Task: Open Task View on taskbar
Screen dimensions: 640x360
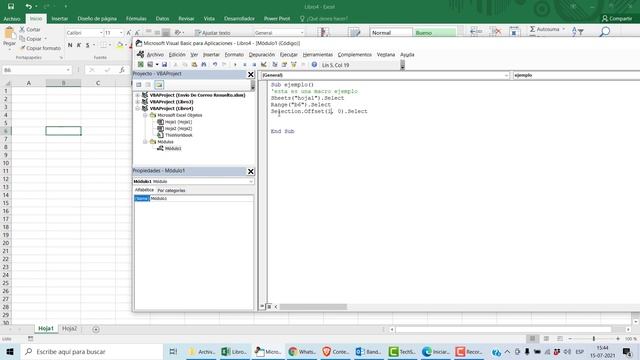Action: click(x=173, y=351)
